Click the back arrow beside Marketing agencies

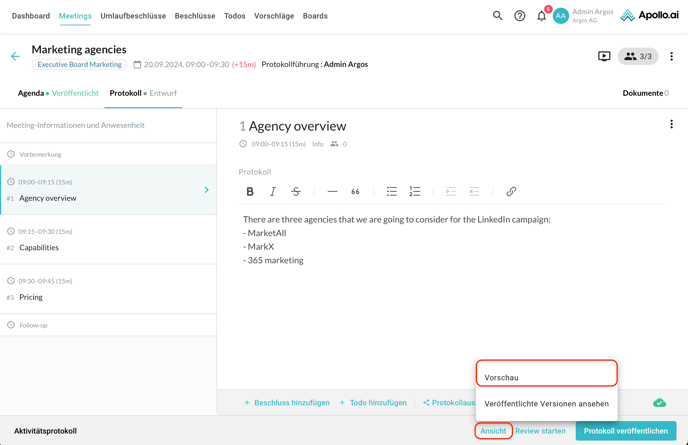pos(15,57)
